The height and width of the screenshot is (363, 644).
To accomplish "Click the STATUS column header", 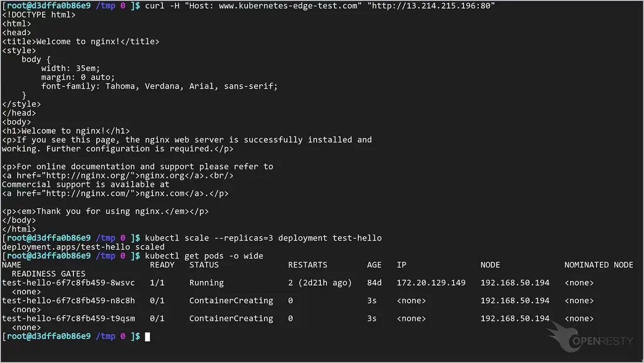I will (x=204, y=264).
